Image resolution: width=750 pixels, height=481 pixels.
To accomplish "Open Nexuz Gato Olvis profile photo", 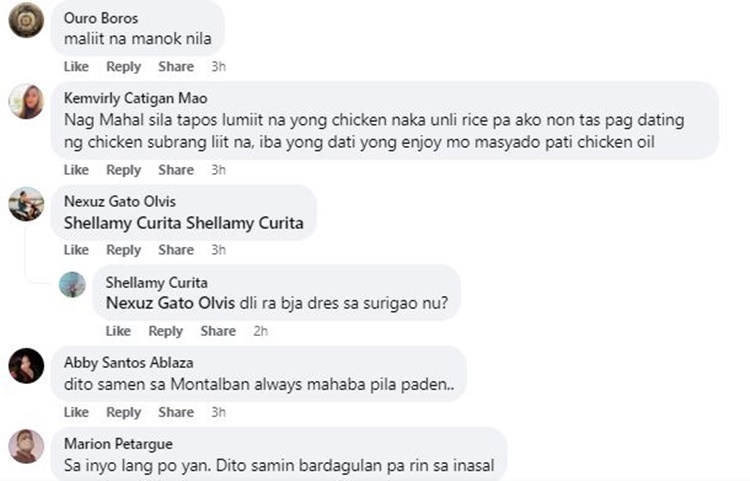I will (x=26, y=204).
